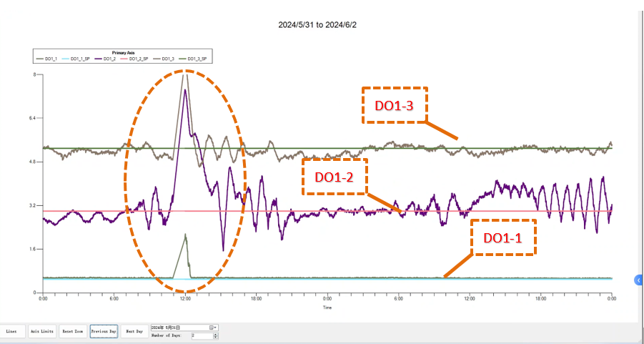
Task: Click the Time axis label
Action: coord(327,308)
